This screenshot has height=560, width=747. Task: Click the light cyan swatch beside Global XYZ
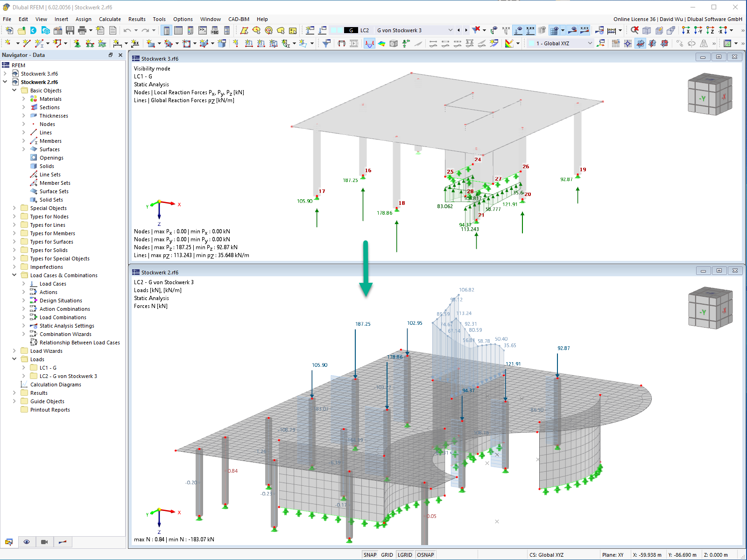[x=531, y=43]
